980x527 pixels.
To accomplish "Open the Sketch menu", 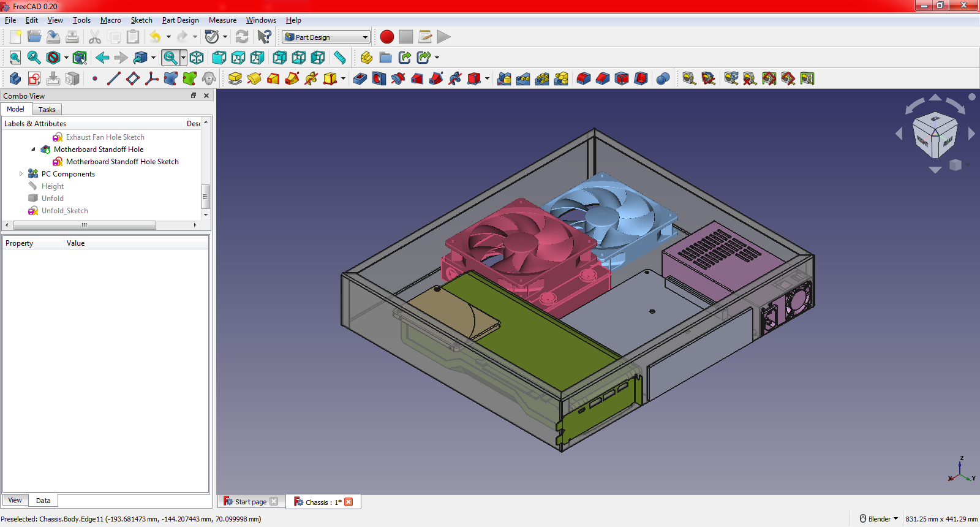I will pyautogui.click(x=141, y=20).
